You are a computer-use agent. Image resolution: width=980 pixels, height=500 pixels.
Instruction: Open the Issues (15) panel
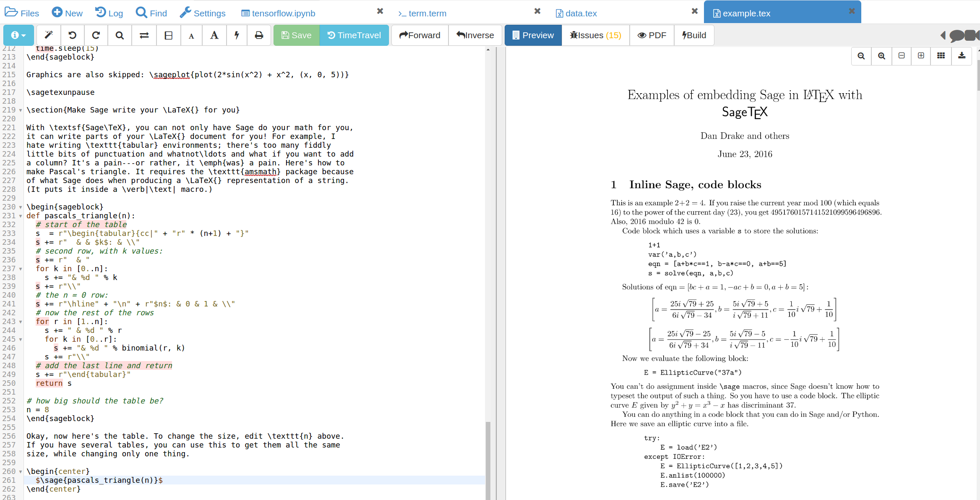click(x=595, y=35)
